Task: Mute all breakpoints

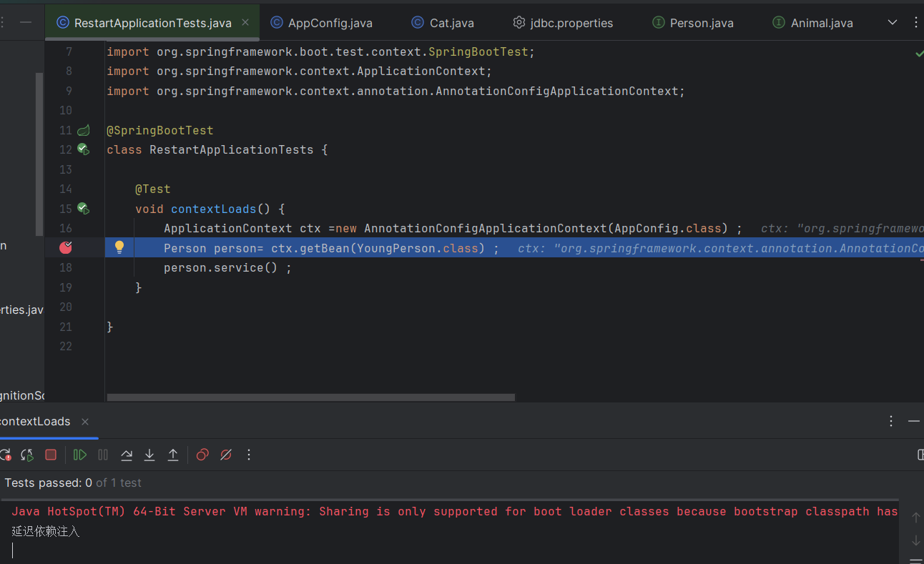Action: pos(226,455)
